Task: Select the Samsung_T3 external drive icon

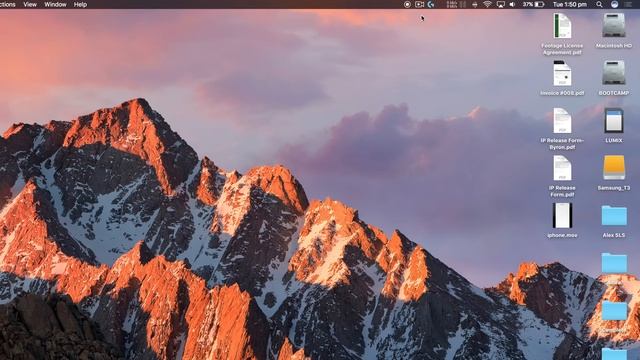Action: pyautogui.click(x=614, y=168)
